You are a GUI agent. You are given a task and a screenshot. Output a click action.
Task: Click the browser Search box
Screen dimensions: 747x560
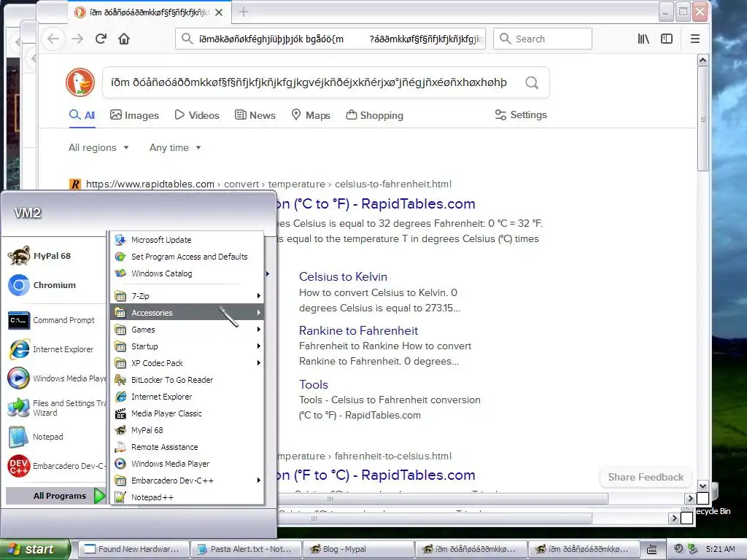tap(543, 39)
